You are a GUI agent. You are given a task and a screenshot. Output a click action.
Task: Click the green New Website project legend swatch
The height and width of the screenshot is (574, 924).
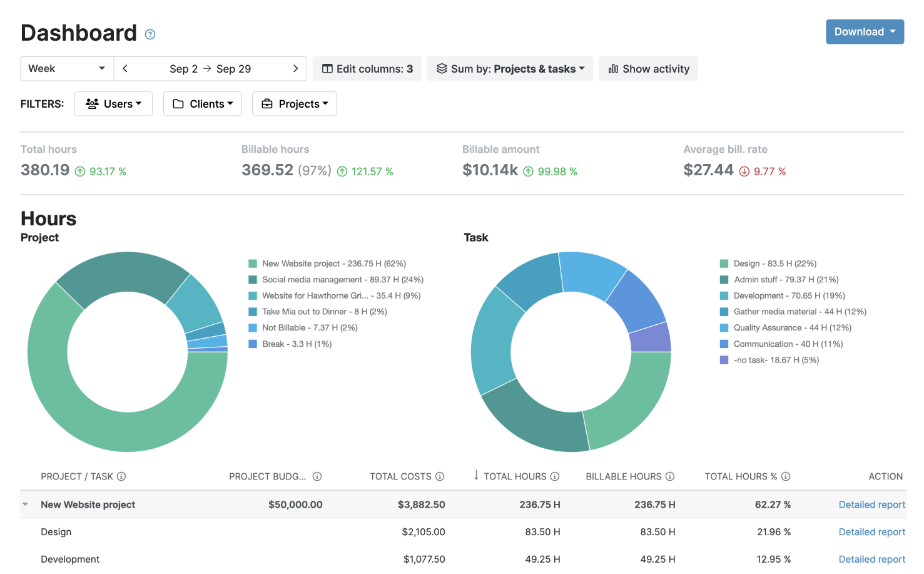point(253,264)
